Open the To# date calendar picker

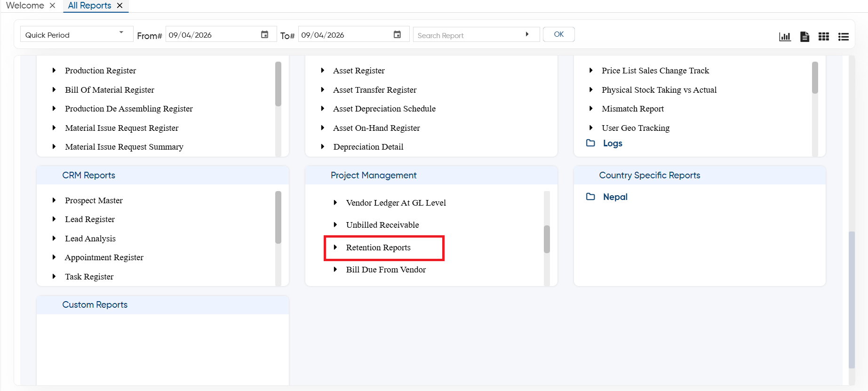(x=397, y=34)
